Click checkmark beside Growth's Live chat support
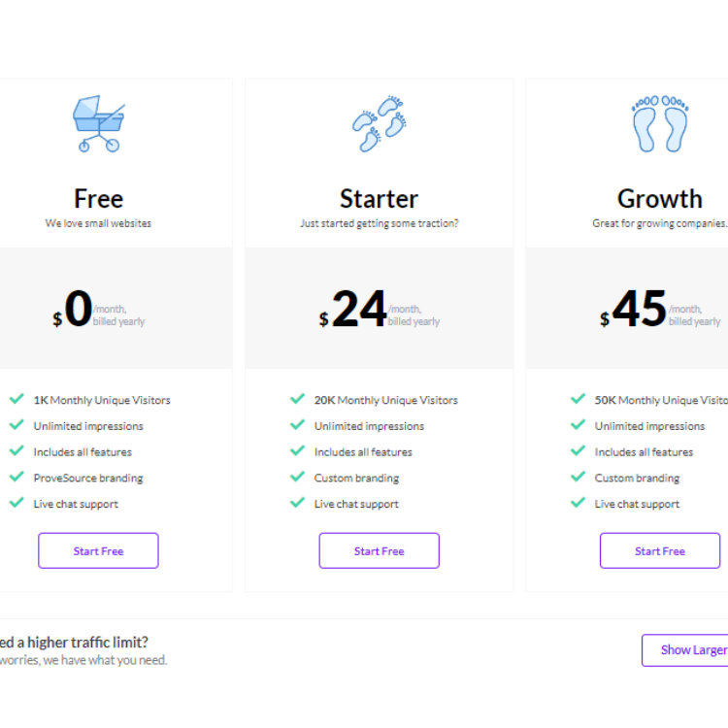The image size is (728, 728). 578,503
